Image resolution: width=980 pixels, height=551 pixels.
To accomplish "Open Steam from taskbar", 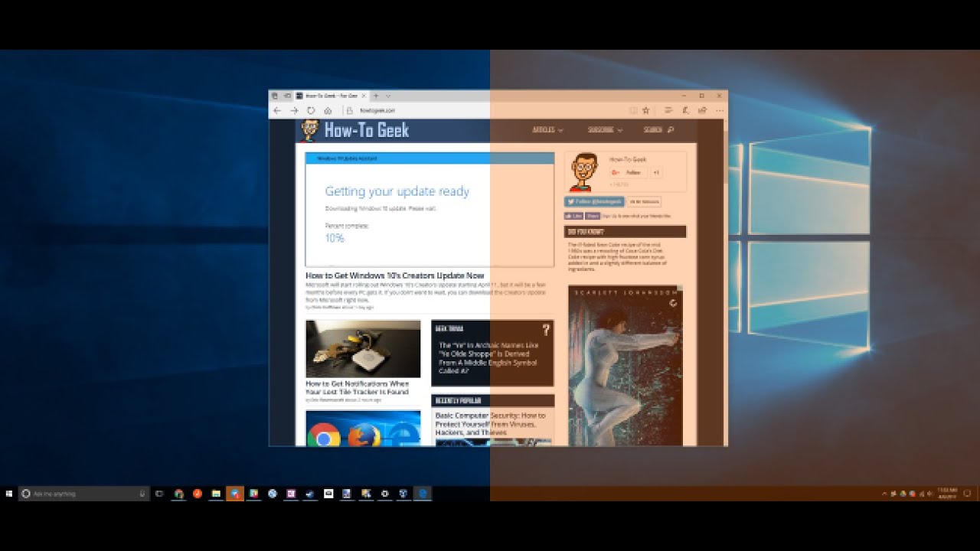I will [309, 494].
